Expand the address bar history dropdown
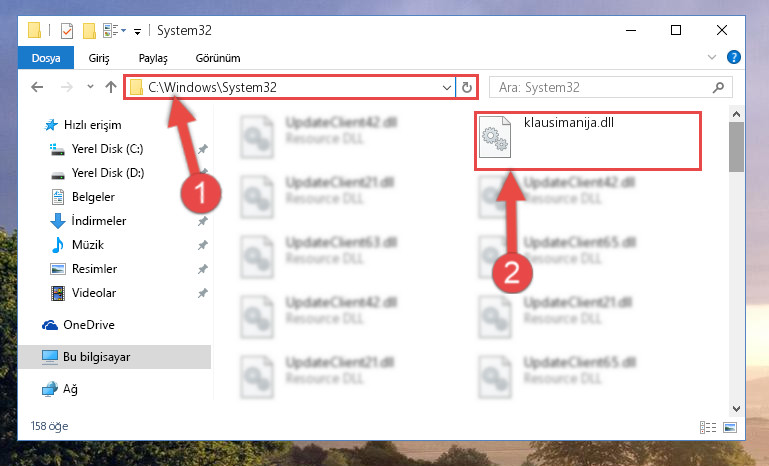 (446, 87)
